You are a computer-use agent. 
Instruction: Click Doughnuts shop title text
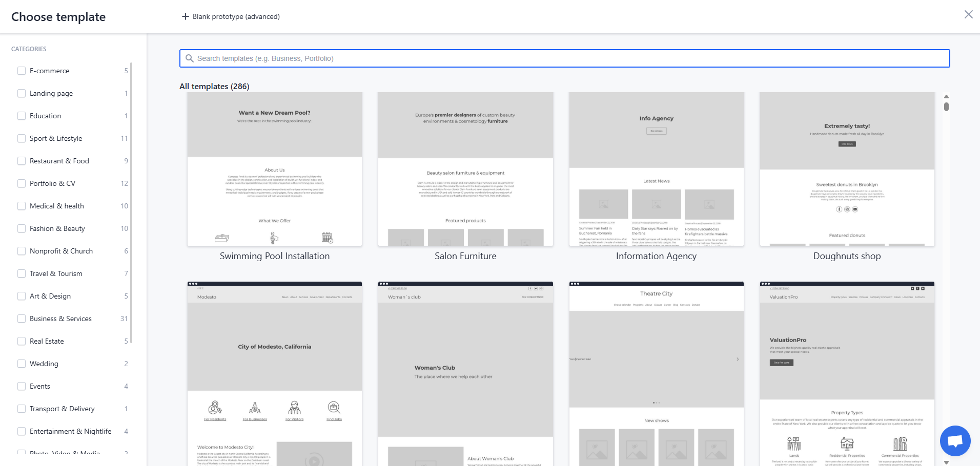847,256
